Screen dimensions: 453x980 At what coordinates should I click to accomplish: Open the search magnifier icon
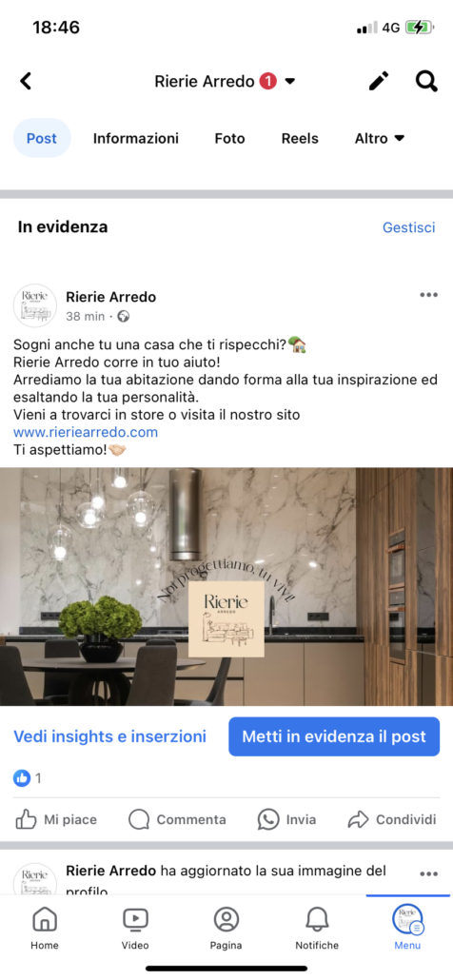point(426,81)
